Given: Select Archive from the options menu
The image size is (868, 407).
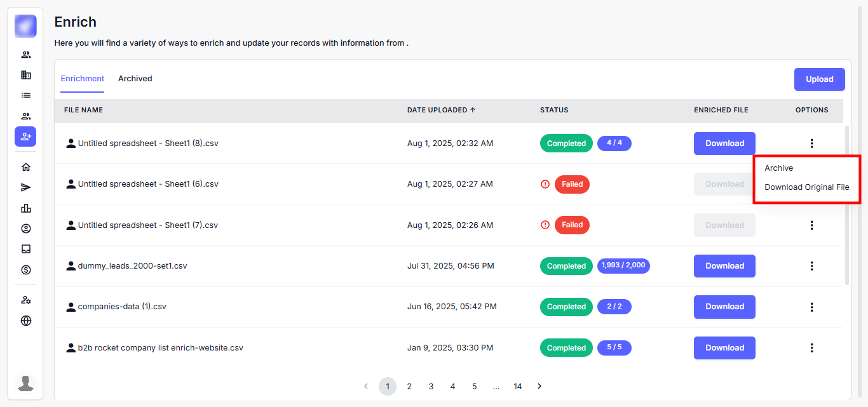Looking at the screenshot, I should pyautogui.click(x=778, y=168).
